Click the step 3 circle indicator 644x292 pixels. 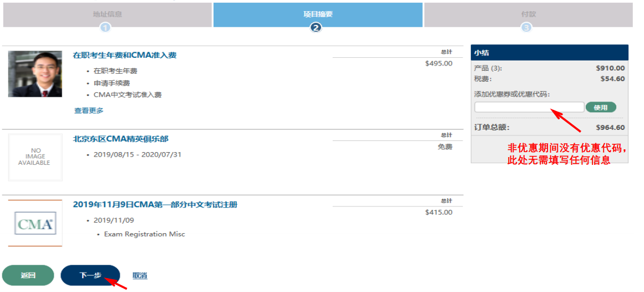[x=526, y=27]
